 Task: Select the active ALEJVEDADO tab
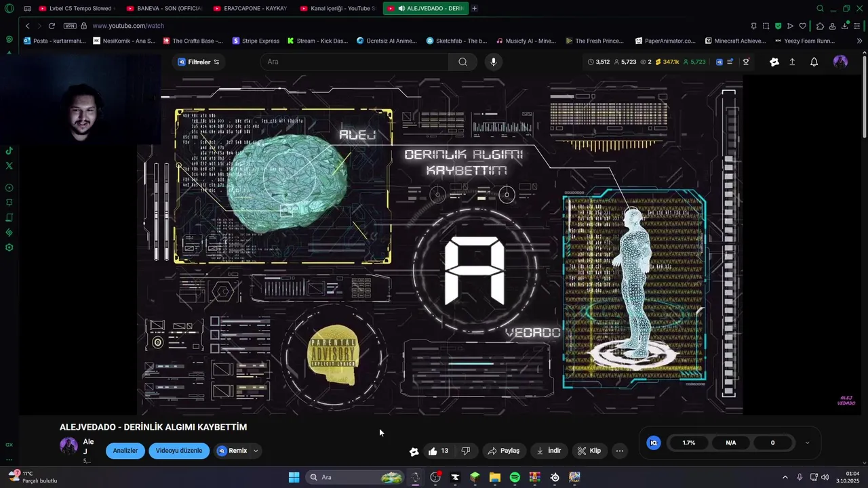(x=425, y=8)
